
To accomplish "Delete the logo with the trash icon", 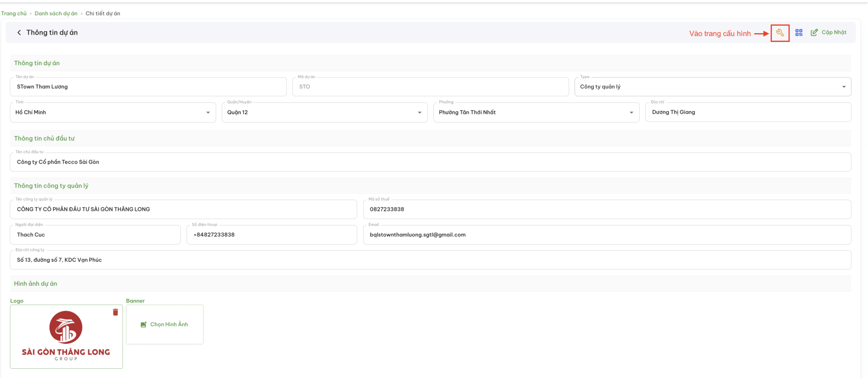I will click(115, 312).
